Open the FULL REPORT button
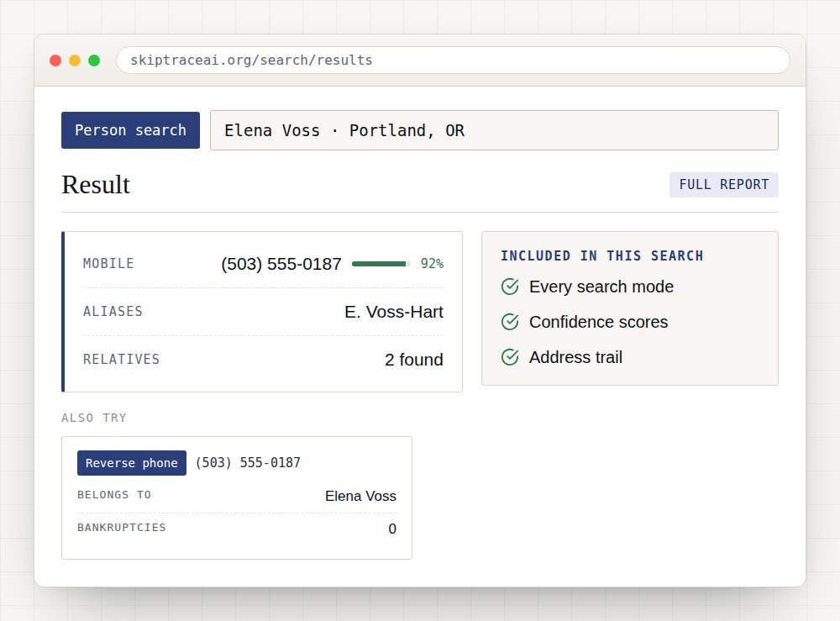Viewport: 840px width, 621px height. [x=724, y=185]
